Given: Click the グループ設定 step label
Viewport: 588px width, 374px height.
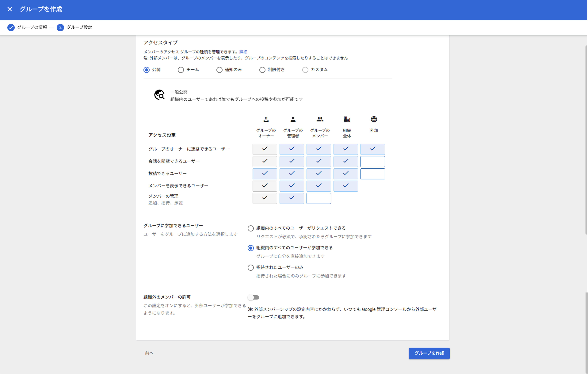Looking at the screenshot, I should 79,27.
